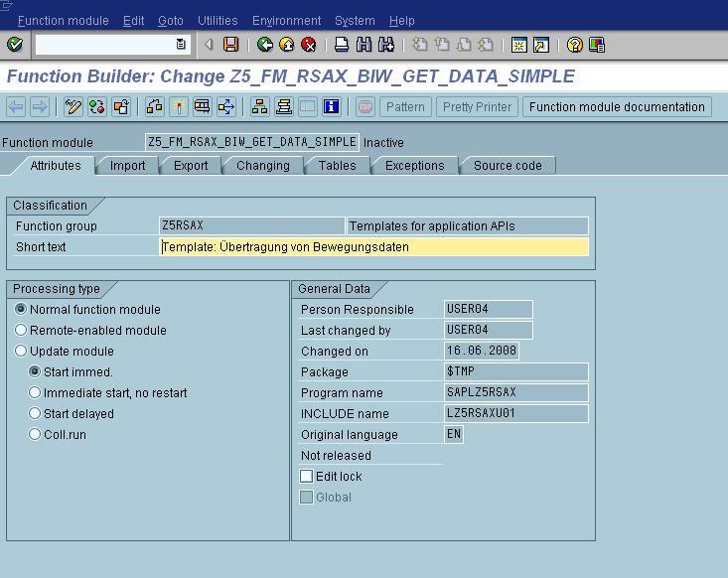Click the Pattern button

(x=405, y=107)
